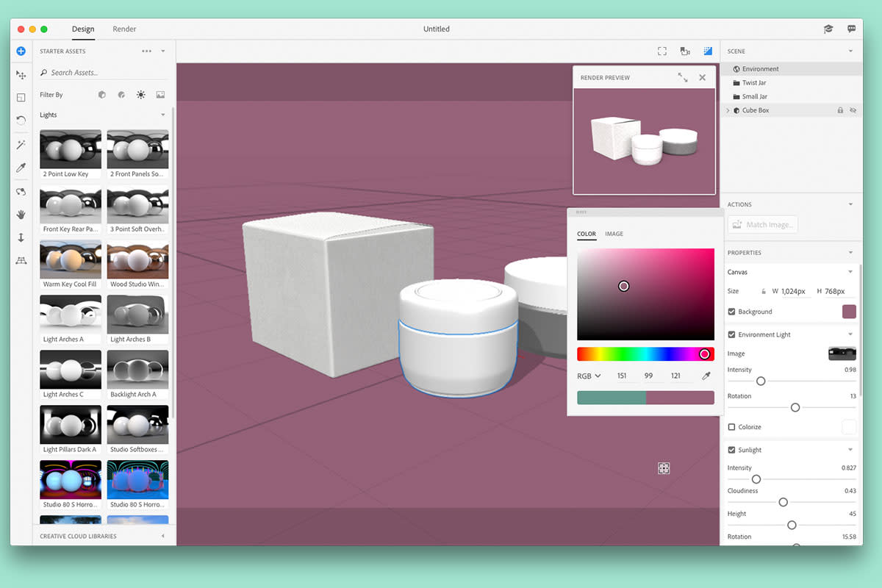This screenshot has width=882, height=588.
Task: Select the Warm Key Cool Fill light
Action: [x=71, y=263]
